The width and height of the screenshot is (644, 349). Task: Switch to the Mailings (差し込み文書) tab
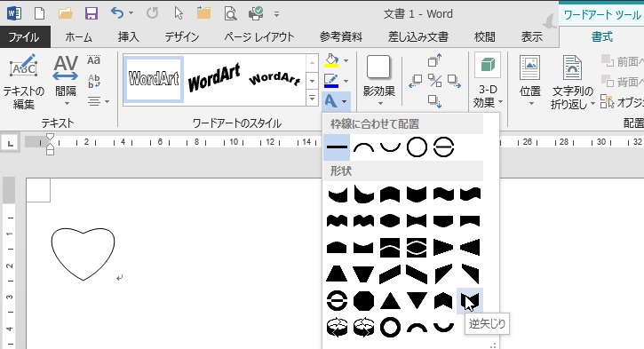(418, 37)
